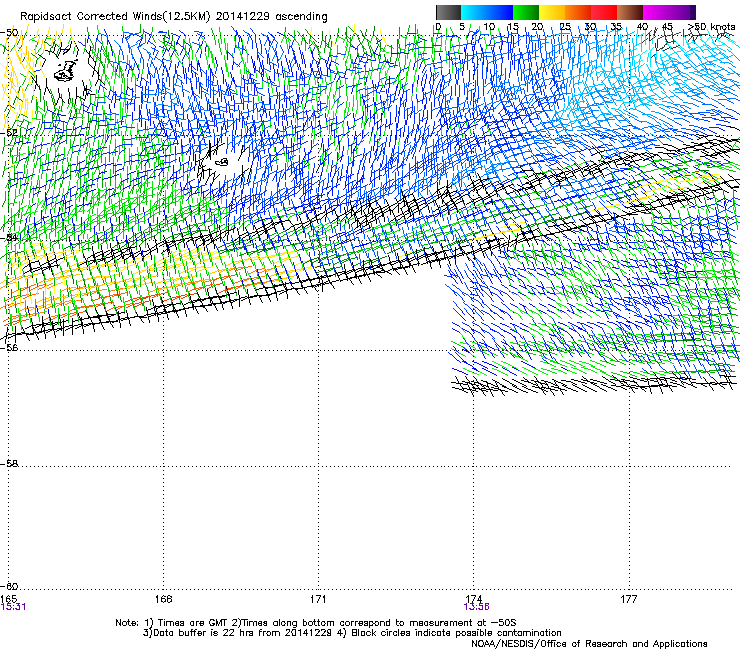This screenshot has height=650, width=740.
Task: Click the latitude label -58
Action: pos(9,464)
